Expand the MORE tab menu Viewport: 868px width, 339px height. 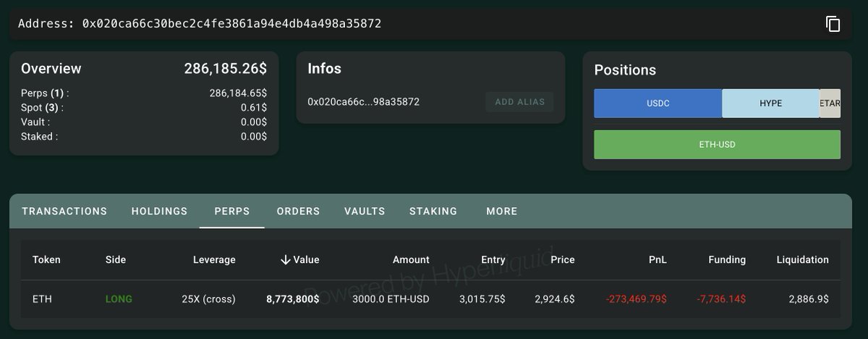click(x=501, y=212)
